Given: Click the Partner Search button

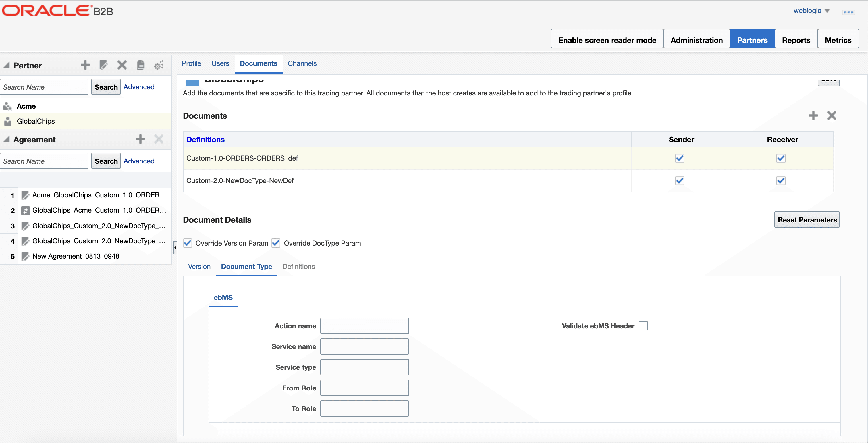Looking at the screenshot, I should point(106,87).
